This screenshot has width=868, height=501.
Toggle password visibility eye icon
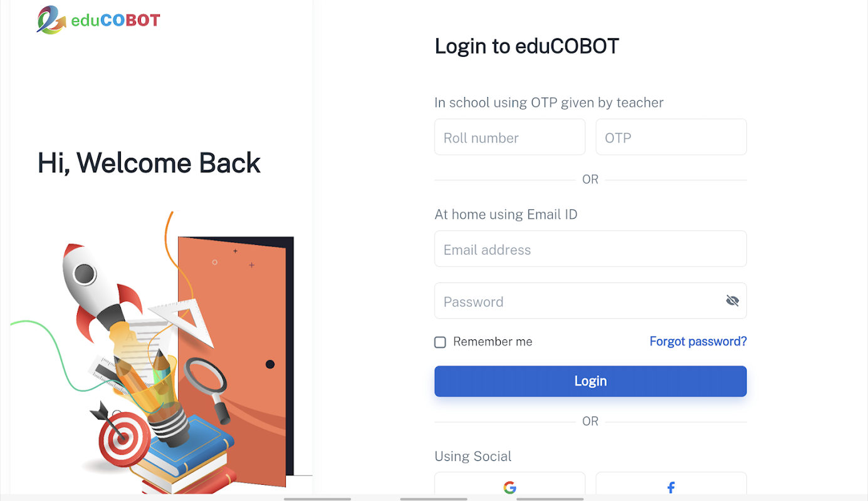(732, 301)
